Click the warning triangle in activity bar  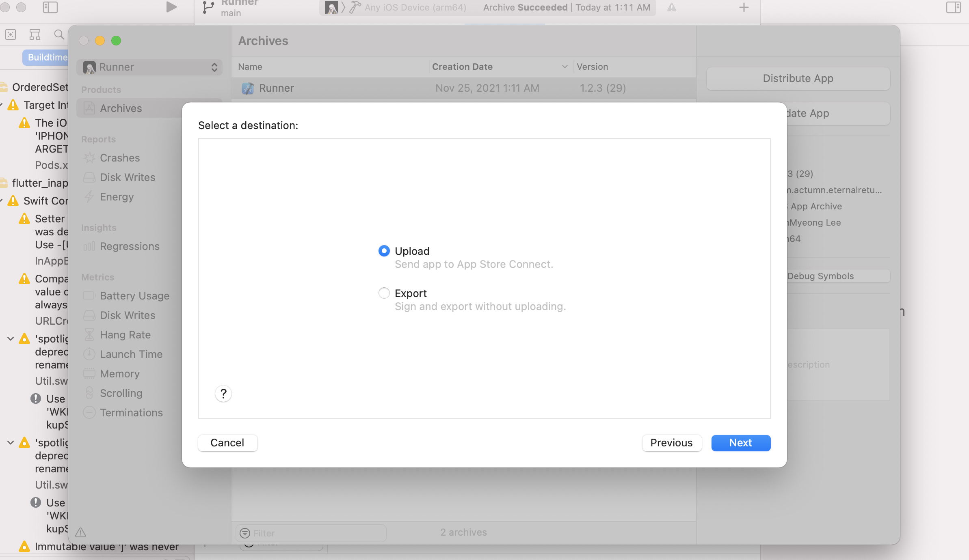point(672,7)
